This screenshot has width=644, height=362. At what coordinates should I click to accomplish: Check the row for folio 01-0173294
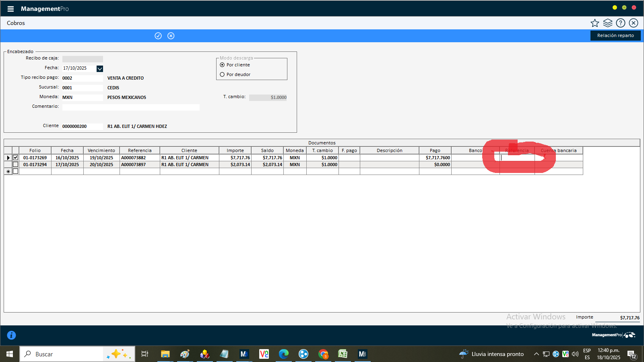click(x=16, y=165)
